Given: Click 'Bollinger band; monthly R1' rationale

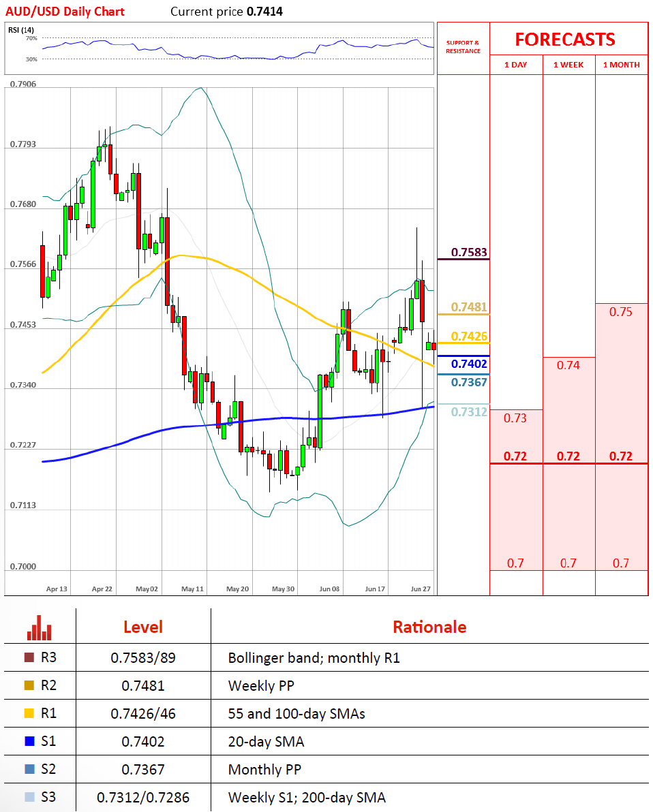Looking at the screenshot, I should [x=314, y=658].
